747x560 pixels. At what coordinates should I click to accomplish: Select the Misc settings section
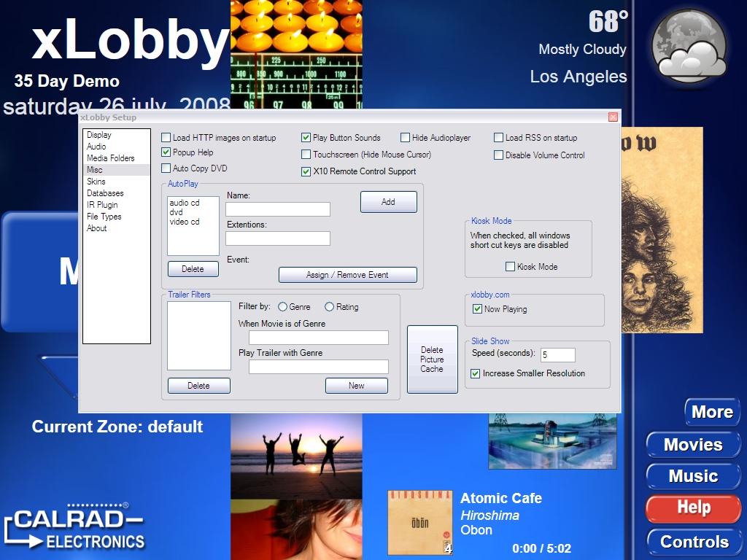pos(116,170)
